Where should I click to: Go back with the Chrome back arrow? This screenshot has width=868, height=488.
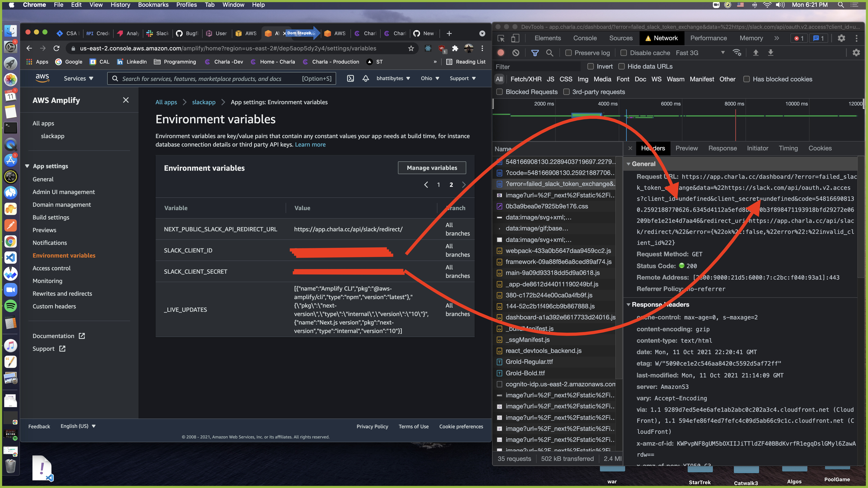click(29, 49)
